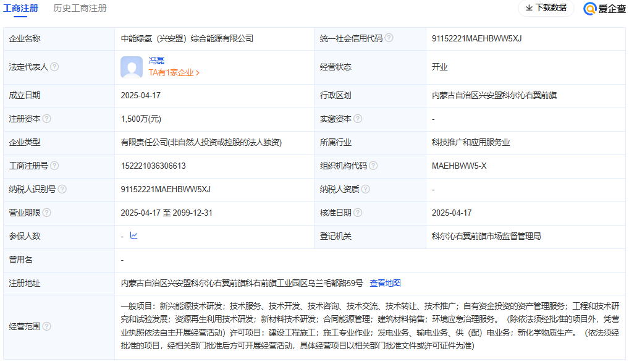Click the help icon next to 核准日期
Image resolution: width=629 pixels, height=364 pixels.
point(358,213)
